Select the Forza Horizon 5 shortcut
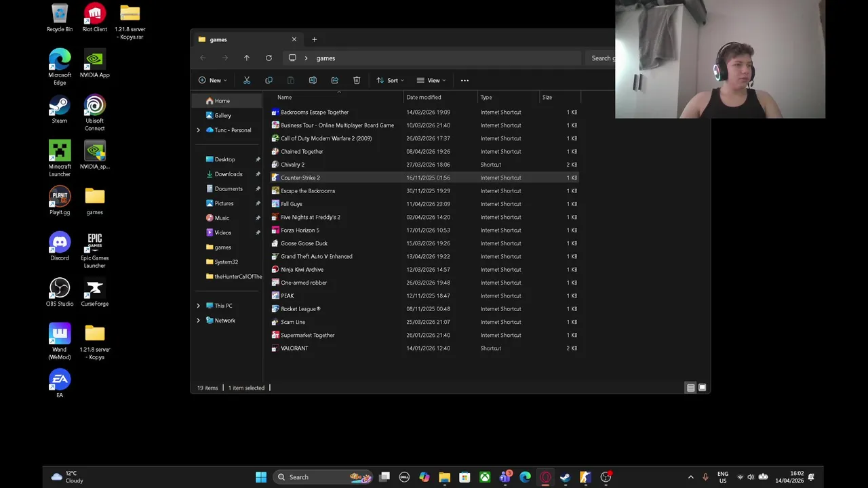Viewport: 868px width, 488px height. click(425, 230)
